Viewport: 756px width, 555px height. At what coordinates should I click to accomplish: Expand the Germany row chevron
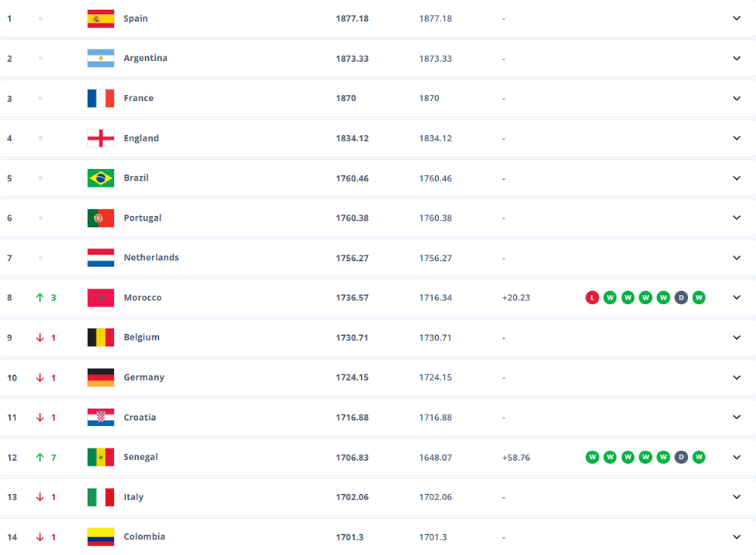click(737, 377)
